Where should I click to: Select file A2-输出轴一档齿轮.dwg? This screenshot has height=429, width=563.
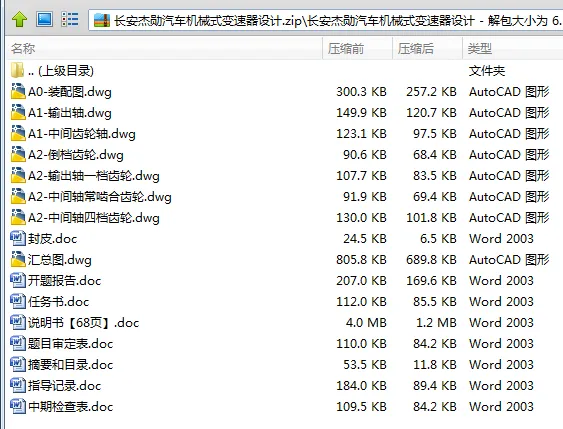pos(94,176)
